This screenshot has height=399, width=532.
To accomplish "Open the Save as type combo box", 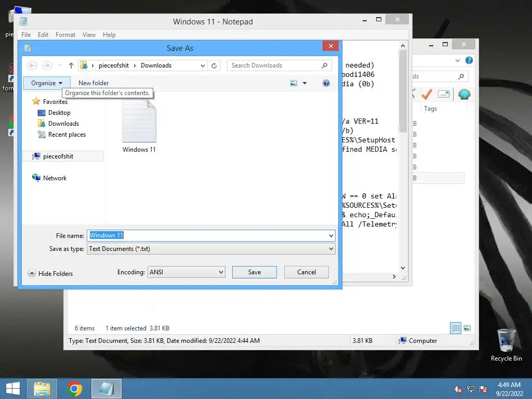I will [x=211, y=249].
